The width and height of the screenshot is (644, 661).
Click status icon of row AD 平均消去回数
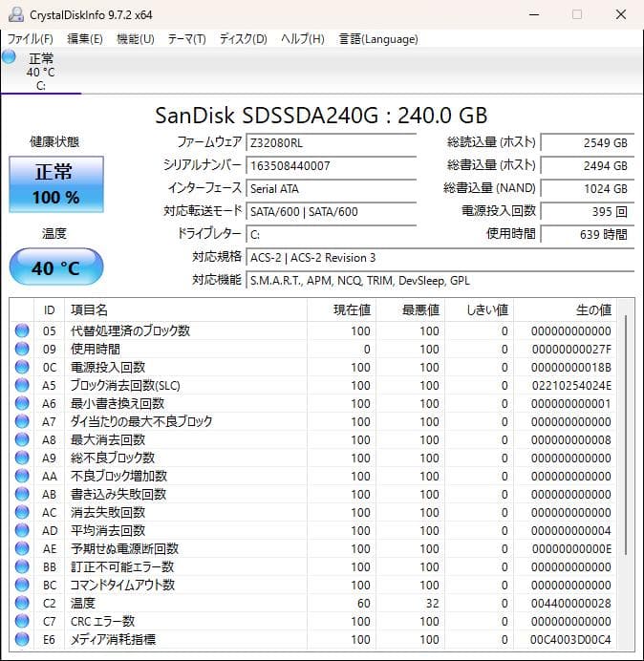22,530
